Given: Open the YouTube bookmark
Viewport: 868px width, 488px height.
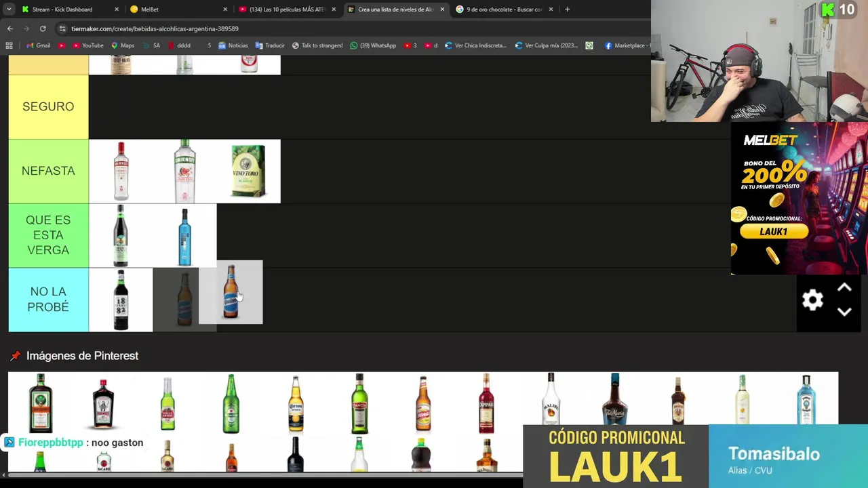Looking at the screenshot, I should coord(87,45).
